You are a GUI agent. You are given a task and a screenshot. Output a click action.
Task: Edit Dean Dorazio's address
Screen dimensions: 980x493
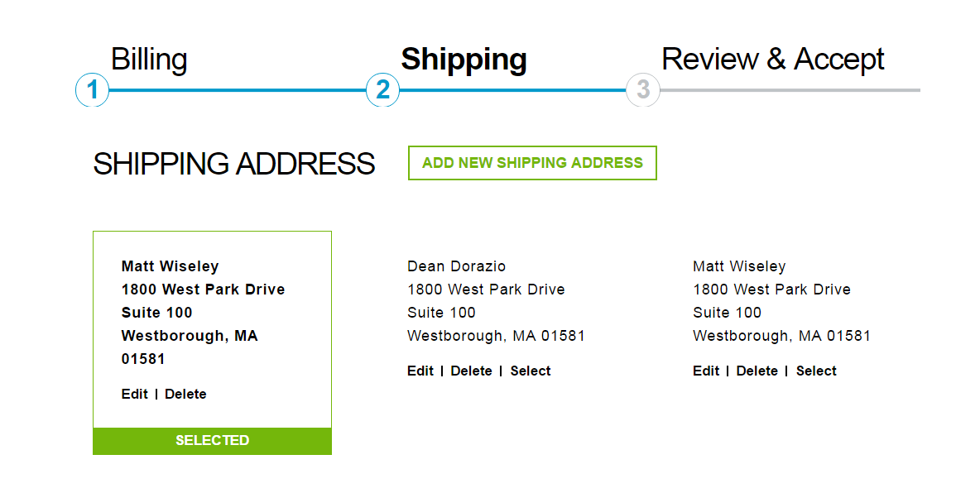[x=420, y=371]
